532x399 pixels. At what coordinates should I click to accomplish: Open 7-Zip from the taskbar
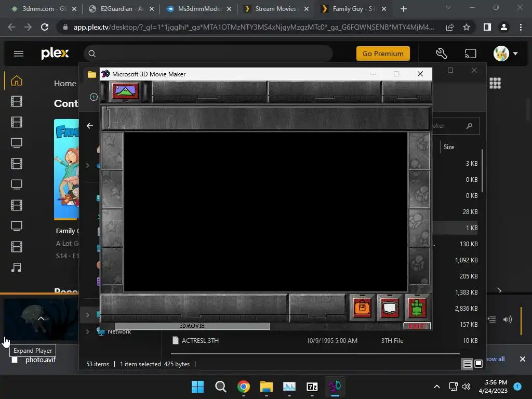click(312, 387)
